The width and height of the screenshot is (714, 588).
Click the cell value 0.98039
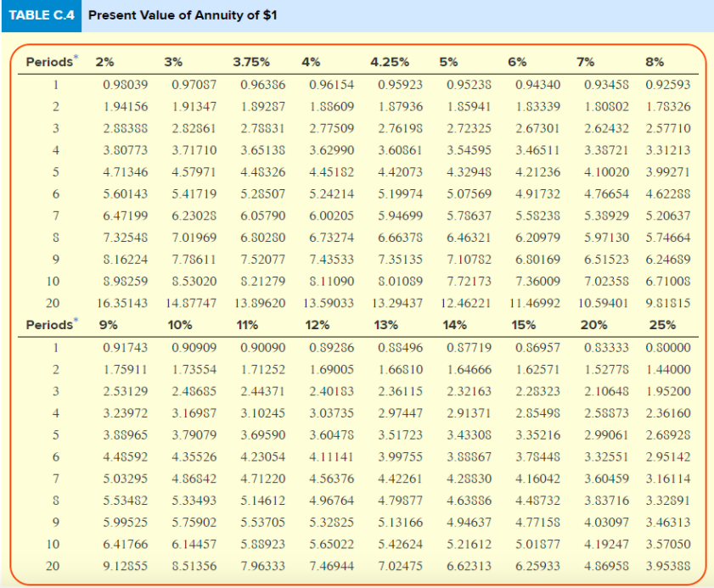point(125,85)
